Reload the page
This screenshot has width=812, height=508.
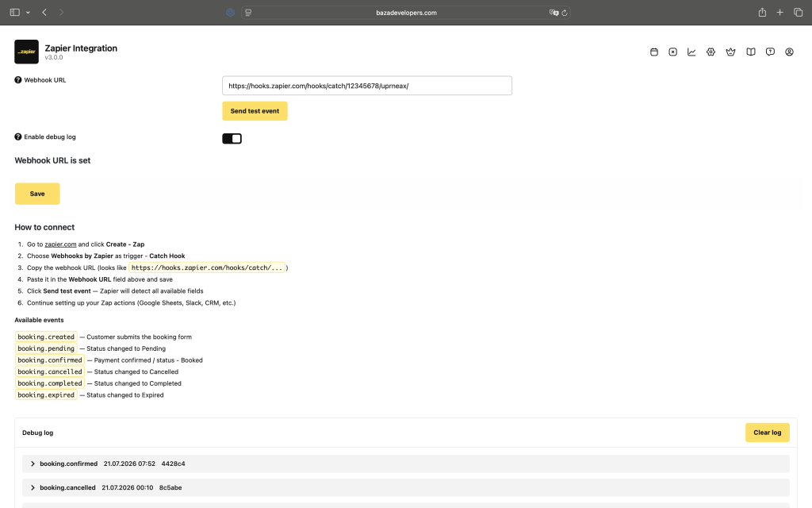[x=565, y=13]
